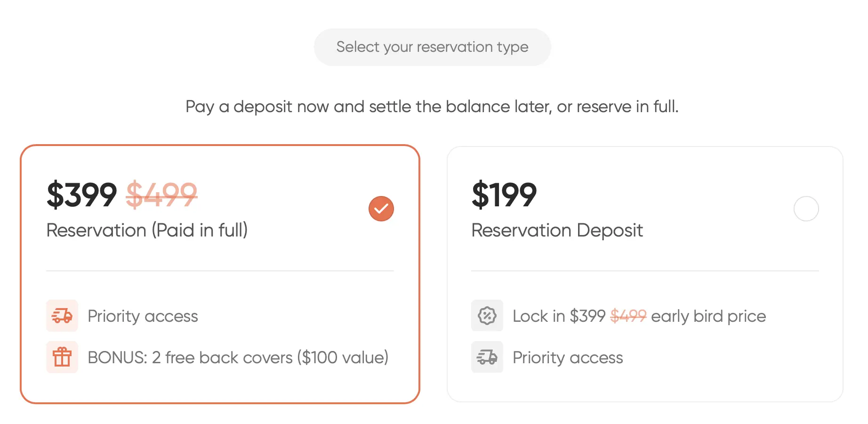Click the percent badge discount icon

487,316
